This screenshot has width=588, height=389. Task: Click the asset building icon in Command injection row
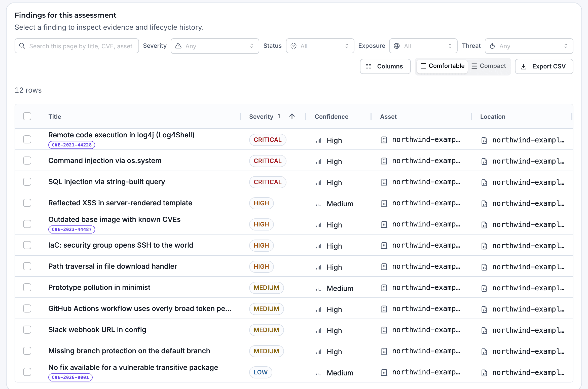(x=384, y=161)
